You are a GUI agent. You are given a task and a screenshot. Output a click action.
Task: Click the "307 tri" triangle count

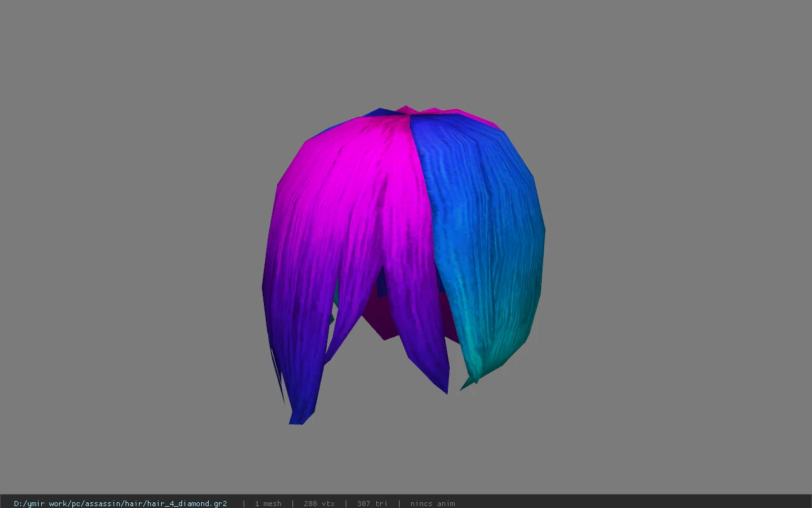click(x=372, y=504)
